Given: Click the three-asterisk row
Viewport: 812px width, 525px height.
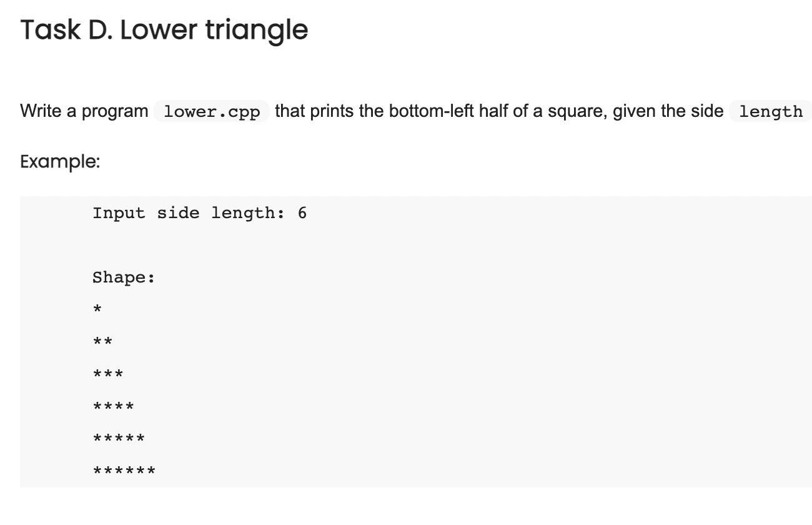Looking at the screenshot, I should [108, 374].
